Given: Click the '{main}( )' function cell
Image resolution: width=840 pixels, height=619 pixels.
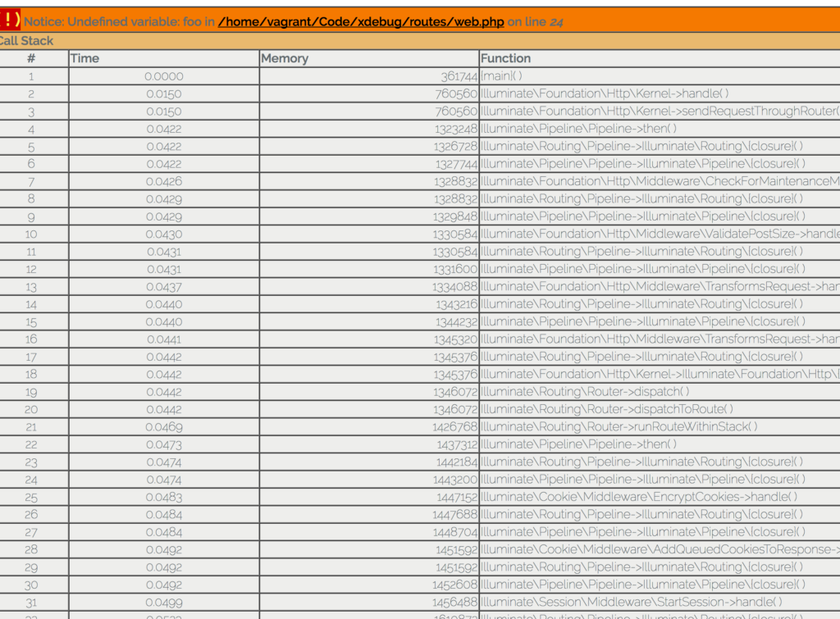Looking at the screenshot, I should [501, 76].
